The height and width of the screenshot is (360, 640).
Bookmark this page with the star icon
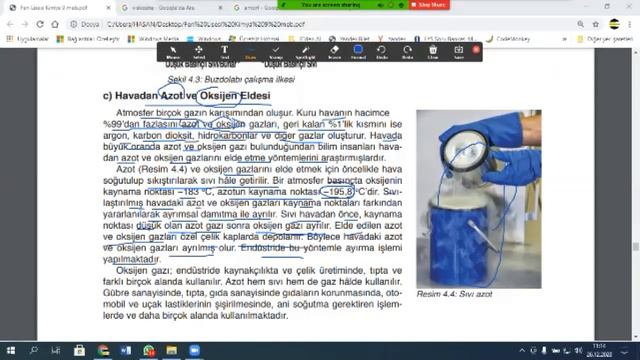(x=596, y=24)
